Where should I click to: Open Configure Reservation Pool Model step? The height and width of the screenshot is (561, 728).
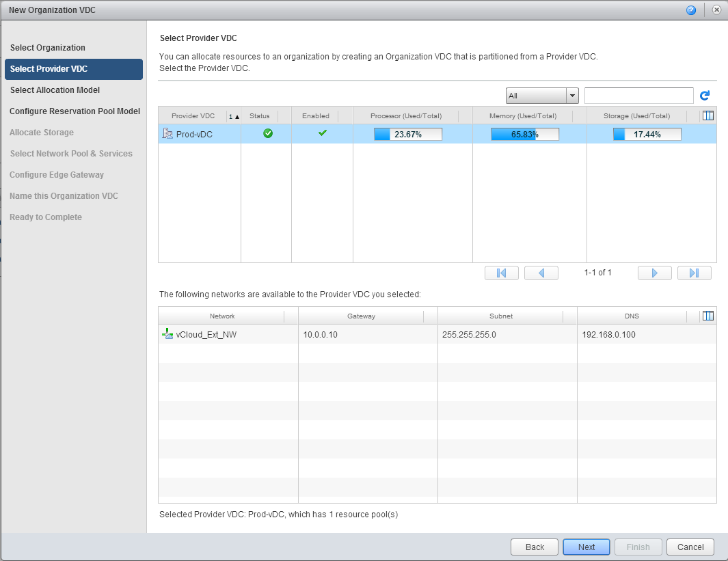click(75, 111)
